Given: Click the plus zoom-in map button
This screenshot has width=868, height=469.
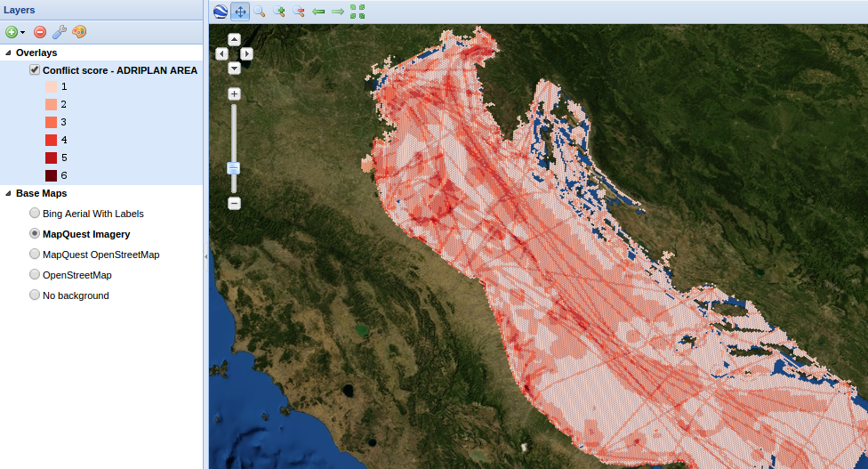Looking at the screenshot, I should pyautogui.click(x=234, y=93).
